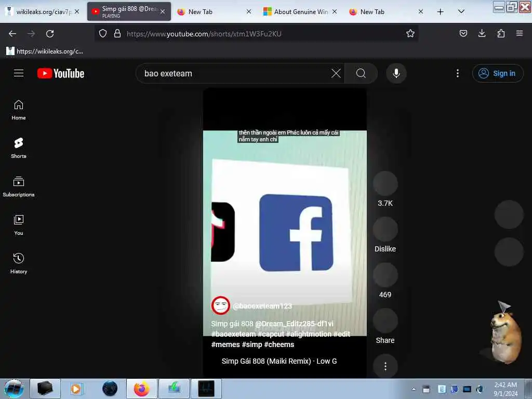Open the Firefox application menu
The height and width of the screenshot is (399, 532).
pyautogui.click(x=520, y=33)
